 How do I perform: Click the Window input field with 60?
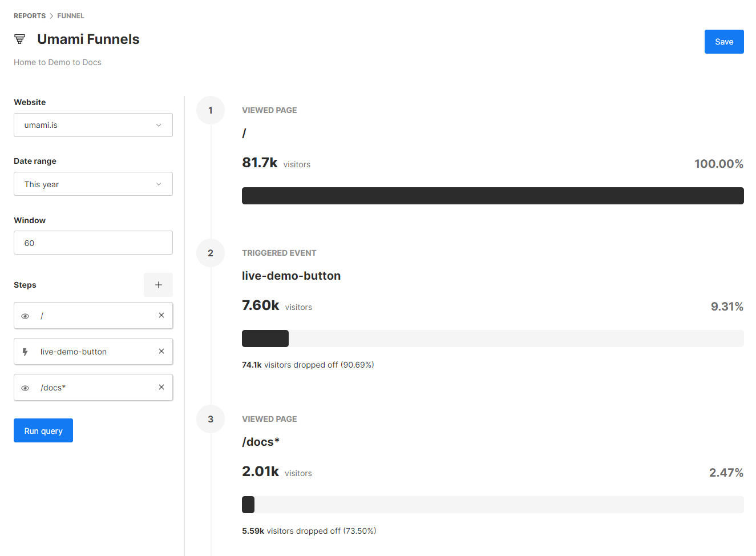93,243
